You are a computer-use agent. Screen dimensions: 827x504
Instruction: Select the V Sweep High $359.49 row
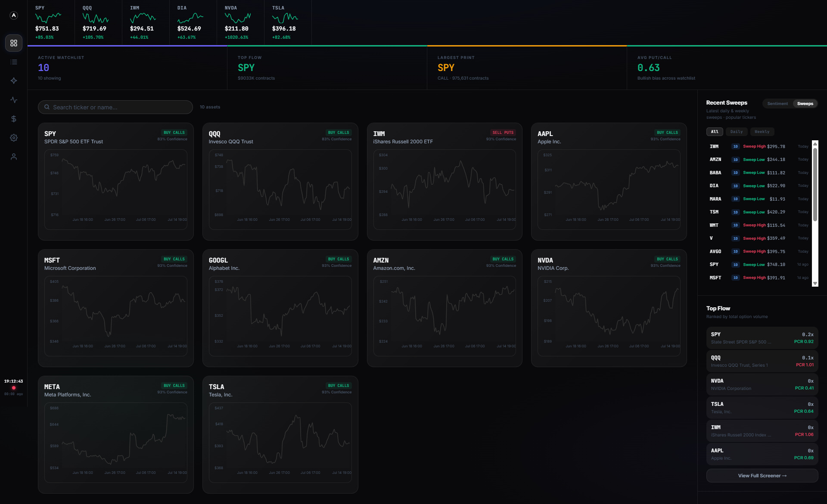click(x=759, y=238)
